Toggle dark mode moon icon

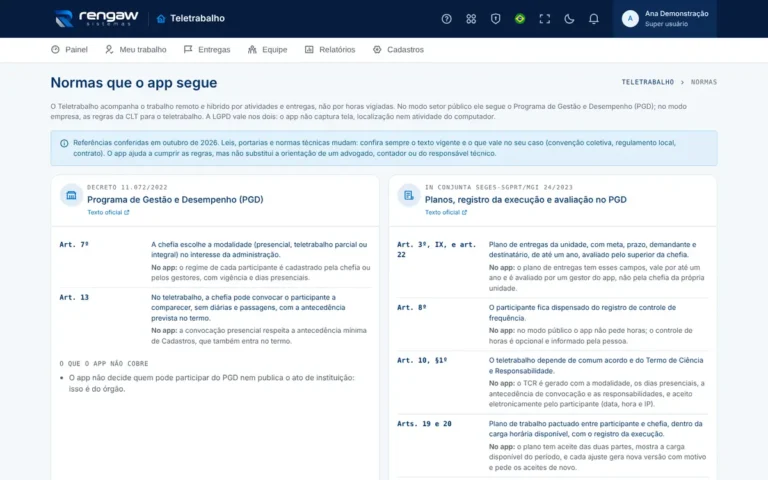(x=569, y=19)
